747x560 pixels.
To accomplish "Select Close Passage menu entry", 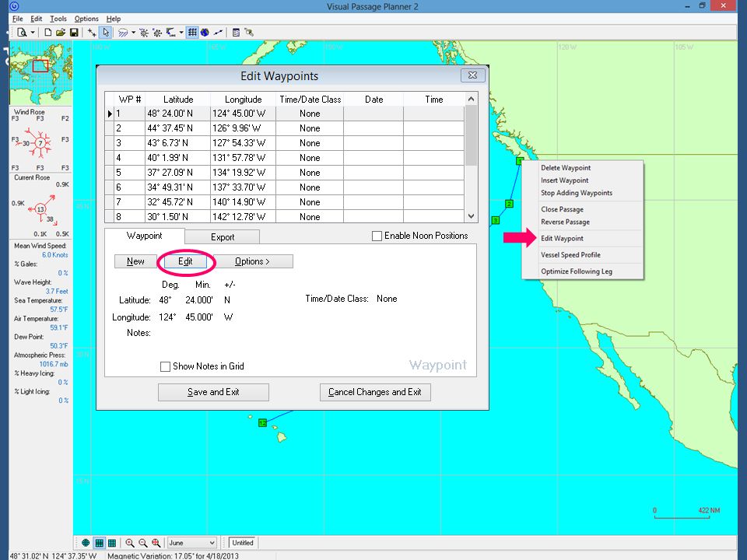I will click(562, 209).
